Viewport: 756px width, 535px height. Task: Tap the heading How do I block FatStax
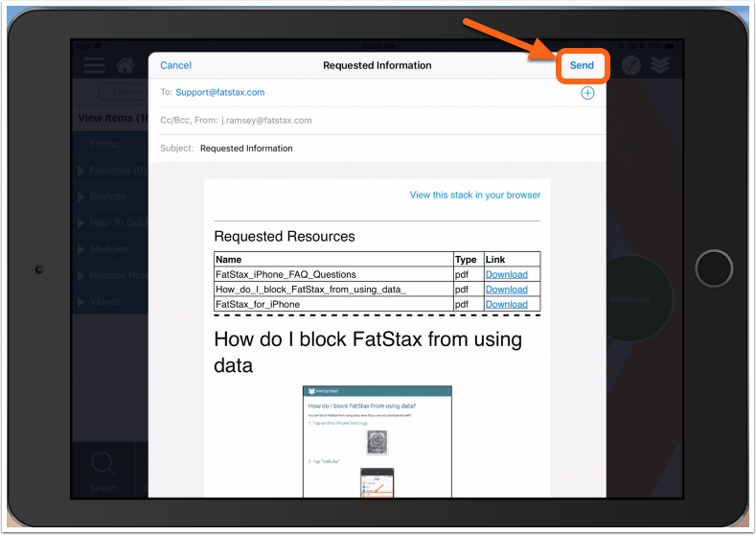[368, 352]
